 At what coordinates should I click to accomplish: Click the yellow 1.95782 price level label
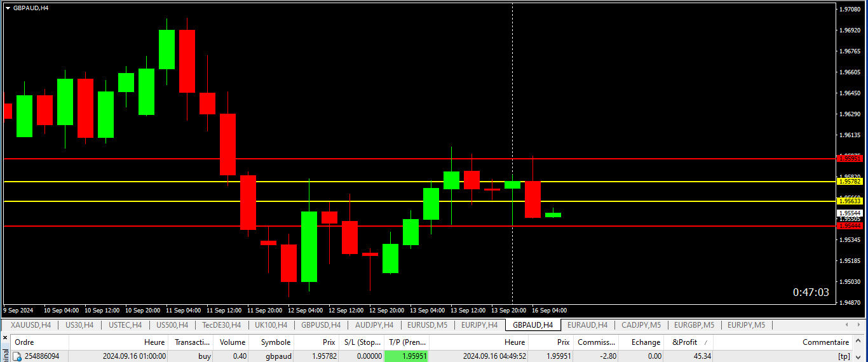[x=850, y=182]
